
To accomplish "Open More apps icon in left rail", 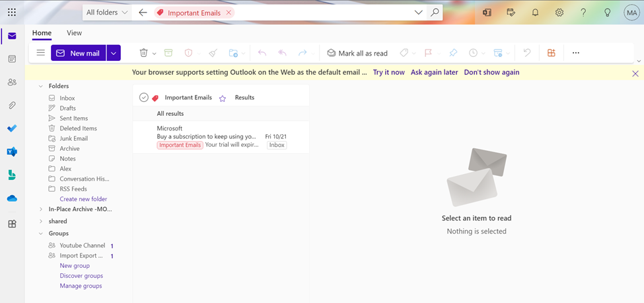I will (x=12, y=224).
